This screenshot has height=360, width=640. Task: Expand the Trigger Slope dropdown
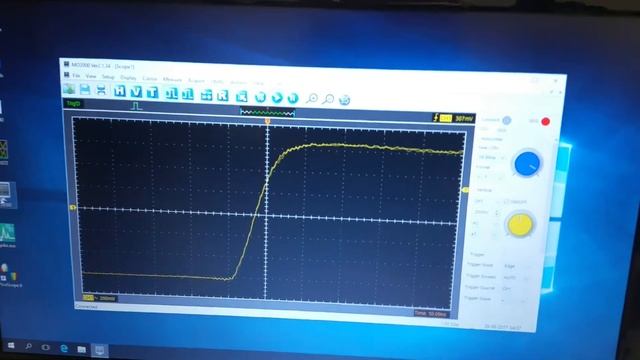click(513, 300)
